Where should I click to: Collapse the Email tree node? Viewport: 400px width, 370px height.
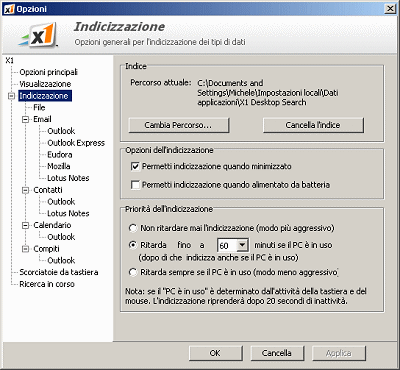pos(26,119)
